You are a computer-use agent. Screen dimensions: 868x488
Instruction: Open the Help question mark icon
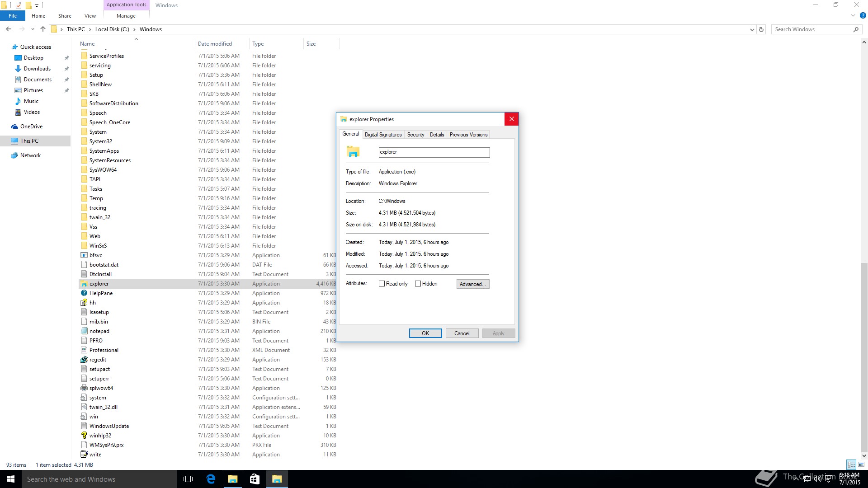[863, 15]
